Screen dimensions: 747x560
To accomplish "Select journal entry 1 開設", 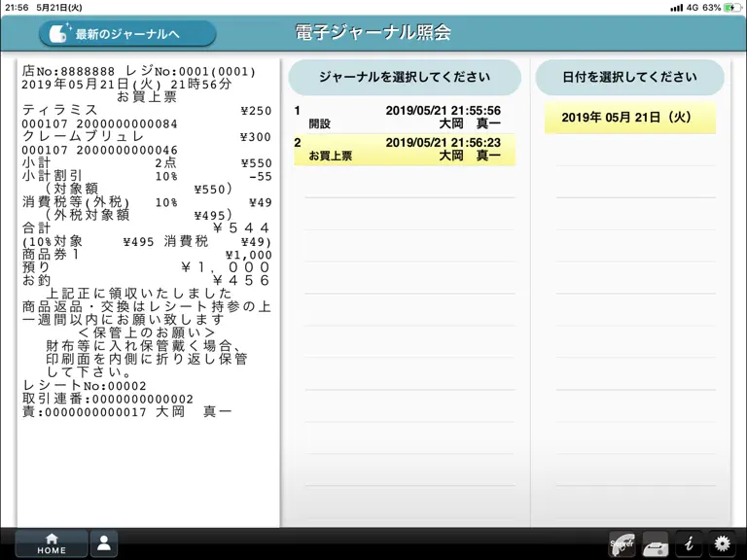I will coord(404,117).
